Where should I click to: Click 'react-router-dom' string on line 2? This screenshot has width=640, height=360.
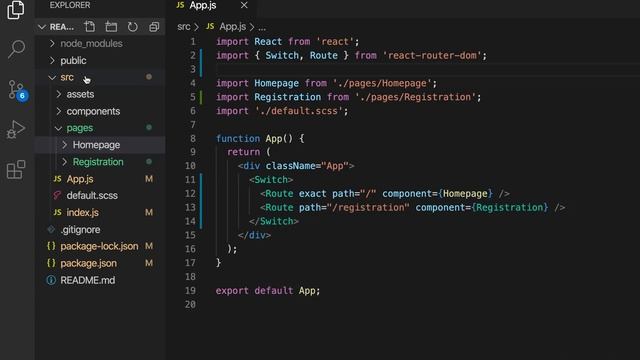(432, 56)
